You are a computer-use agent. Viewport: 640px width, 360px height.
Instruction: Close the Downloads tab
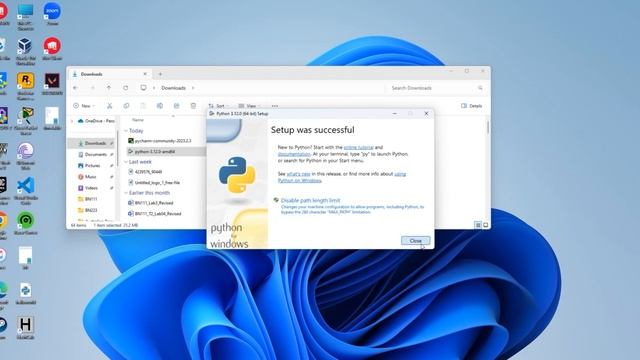(x=145, y=74)
